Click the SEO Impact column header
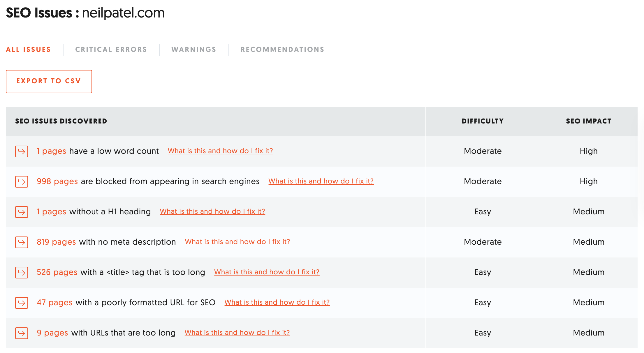The height and width of the screenshot is (353, 644). click(x=588, y=121)
